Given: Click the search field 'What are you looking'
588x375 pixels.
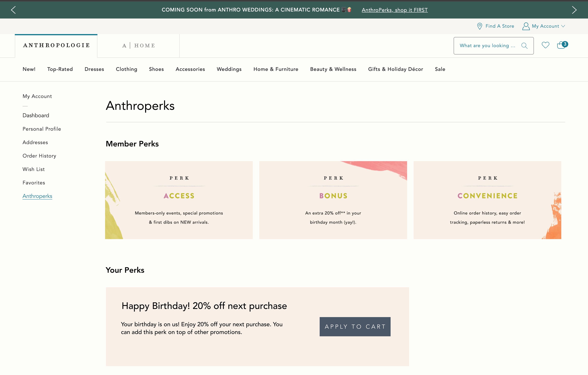Looking at the screenshot, I should 494,46.
